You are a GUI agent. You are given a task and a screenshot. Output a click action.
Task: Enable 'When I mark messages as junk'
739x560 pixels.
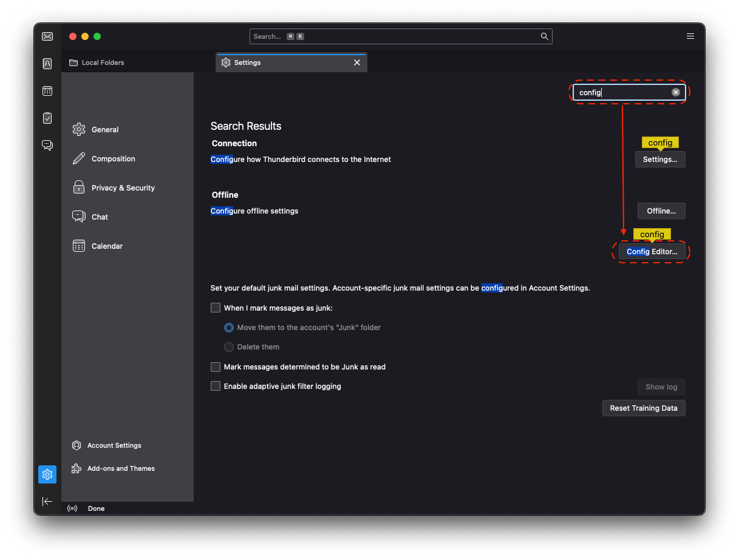click(x=216, y=308)
